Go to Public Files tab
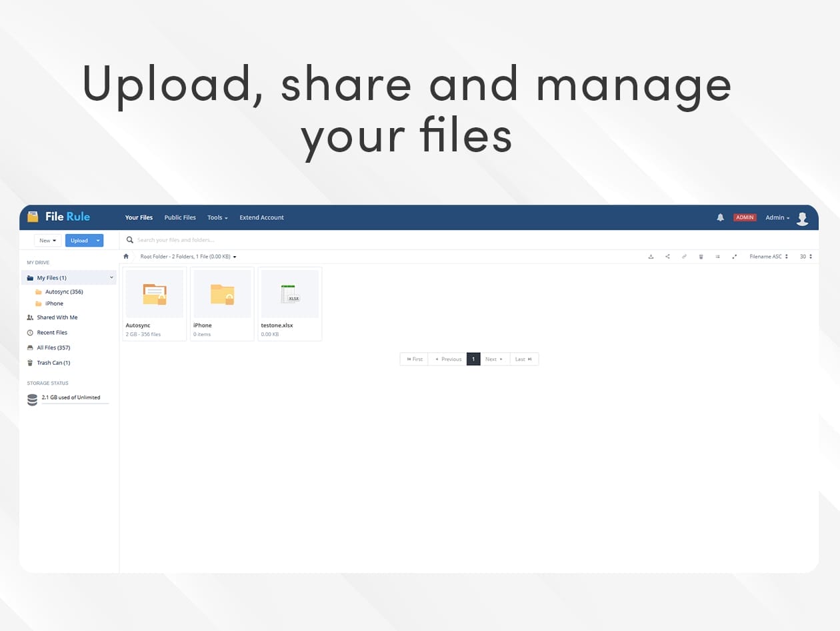 [180, 217]
